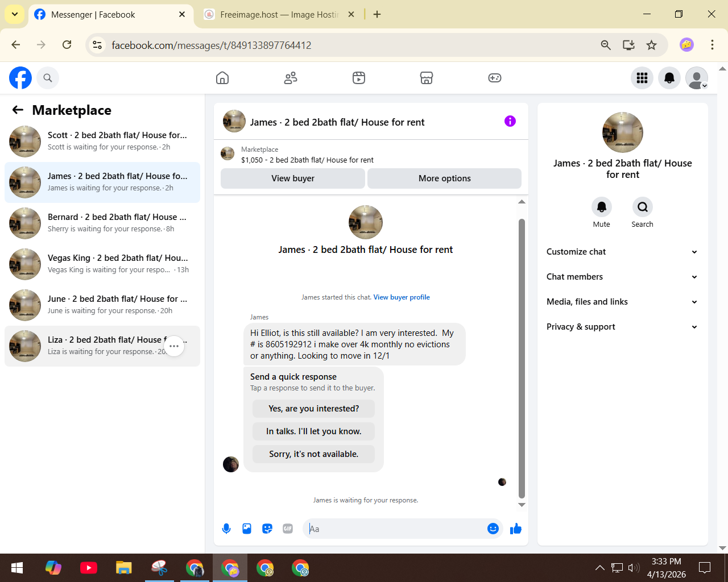Viewport: 728px width, 582px height.
Task: Open the Facebook menu grid icon
Action: pos(642,78)
